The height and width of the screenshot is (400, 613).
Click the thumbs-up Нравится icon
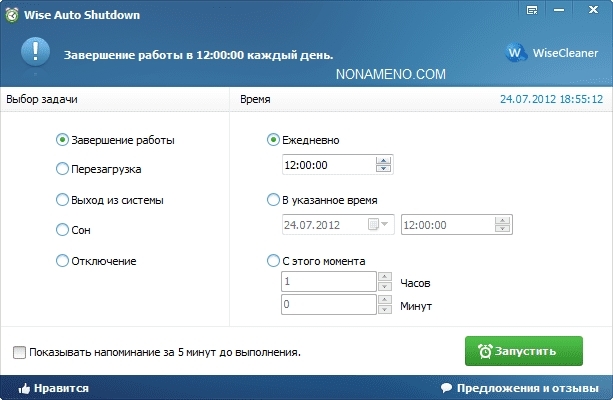pyautogui.click(x=24, y=388)
